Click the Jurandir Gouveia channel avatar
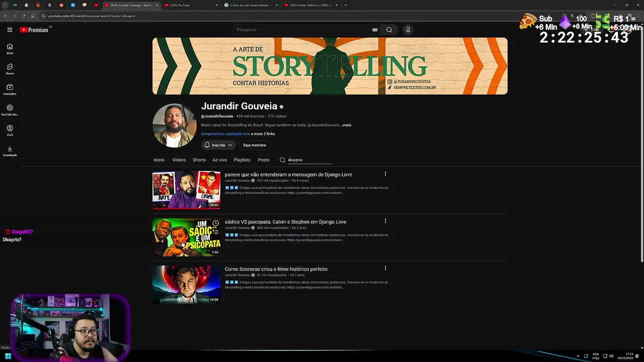644x362 pixels. pos(175,125)
